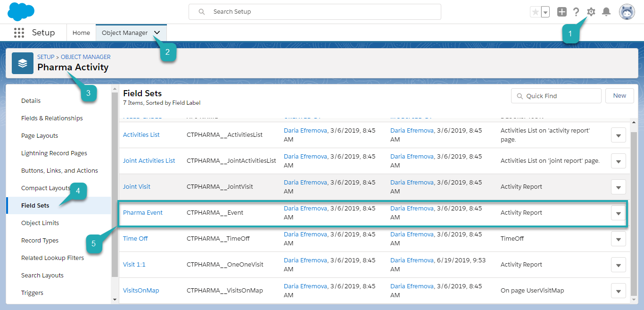Click the global actions plus icon

pyautogui.click(x=561, y=12)
